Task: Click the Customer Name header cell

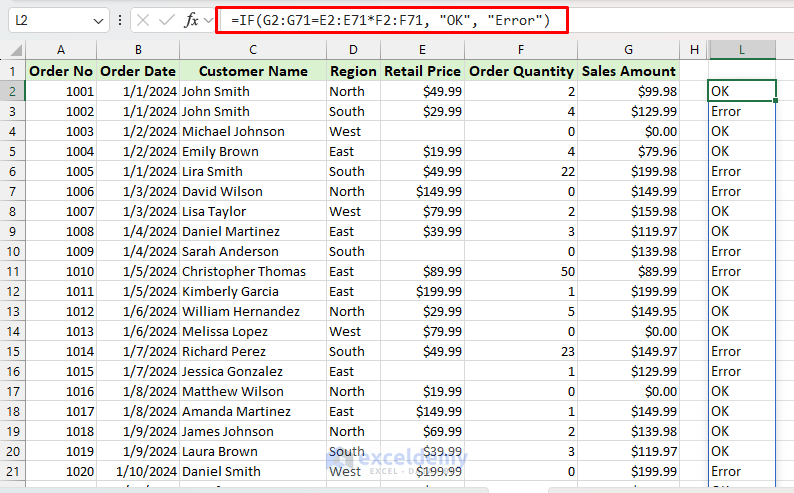Action: (x=253, y=71)
